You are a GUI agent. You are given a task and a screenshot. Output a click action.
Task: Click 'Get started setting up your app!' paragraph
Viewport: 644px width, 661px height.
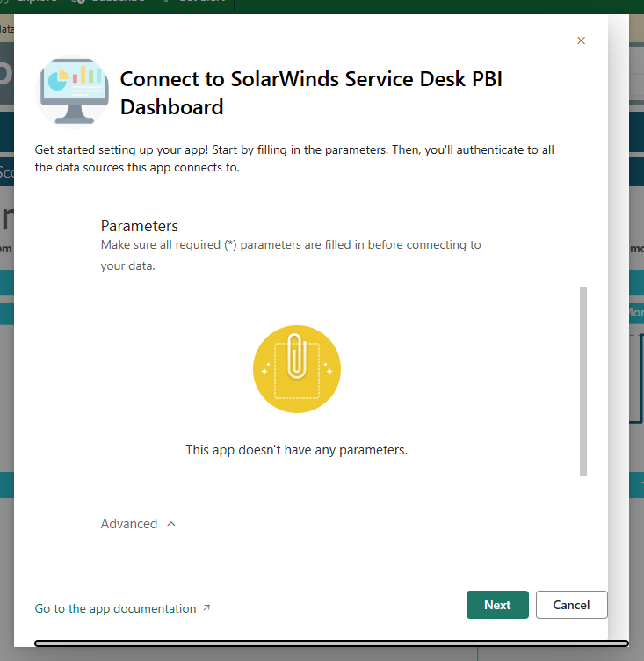tap(294, 158)
